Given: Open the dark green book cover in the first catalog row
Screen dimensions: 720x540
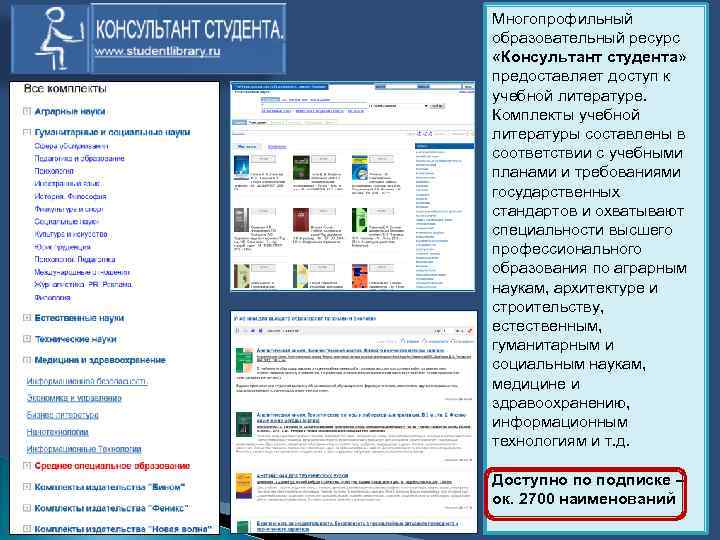Looking at the screenshot, I should pyautogui.click(x=301, y=167).
